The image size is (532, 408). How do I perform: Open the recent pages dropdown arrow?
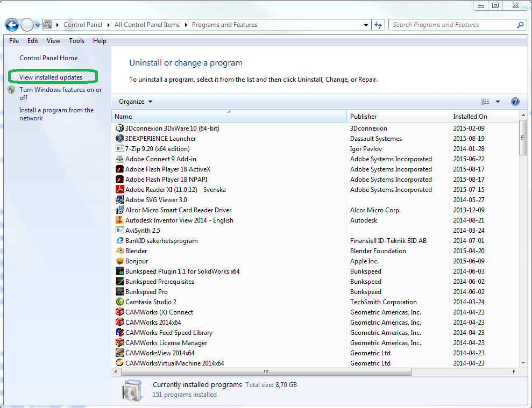pos(38,25)
